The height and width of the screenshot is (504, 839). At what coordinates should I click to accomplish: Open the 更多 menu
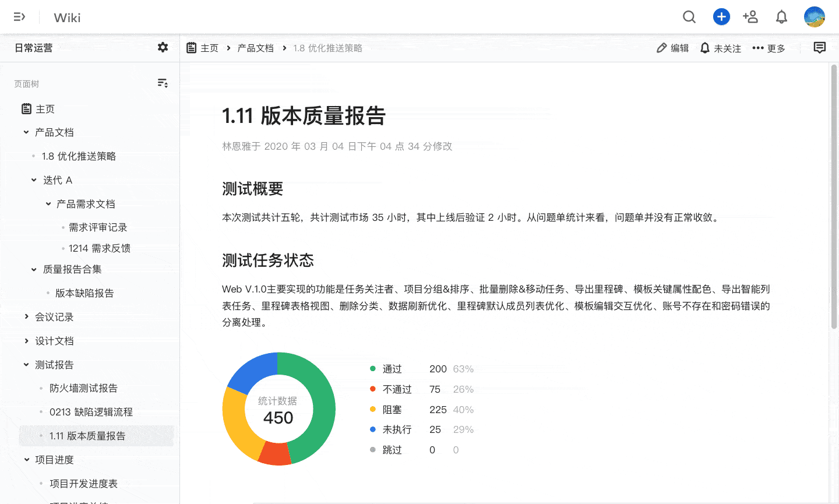point(769,48)
